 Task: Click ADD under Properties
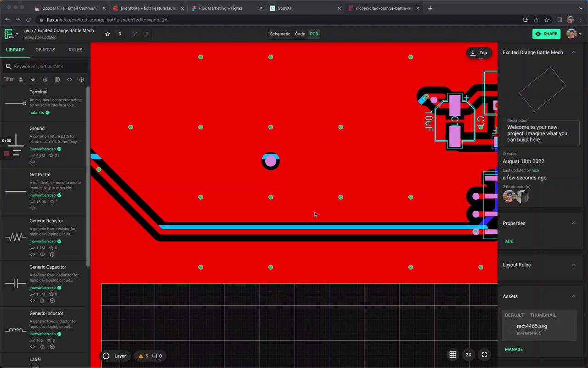(x=509, y=241)
